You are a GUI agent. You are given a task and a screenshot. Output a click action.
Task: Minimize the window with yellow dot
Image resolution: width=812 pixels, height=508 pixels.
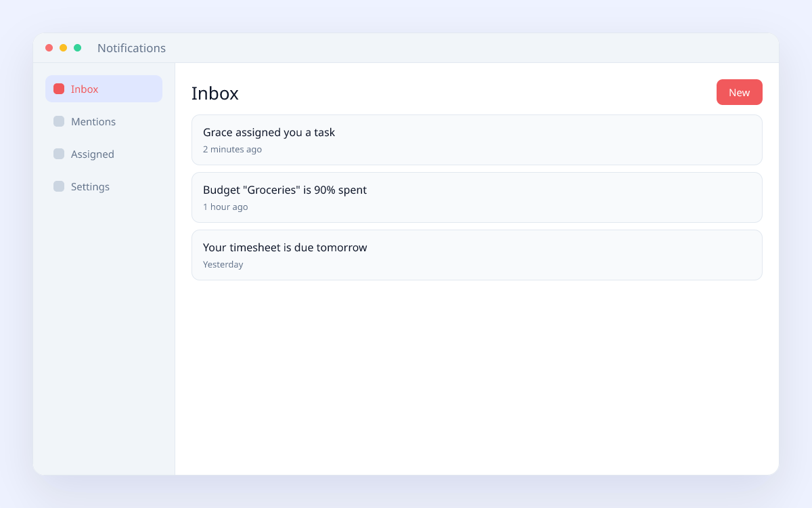point(63,47)
